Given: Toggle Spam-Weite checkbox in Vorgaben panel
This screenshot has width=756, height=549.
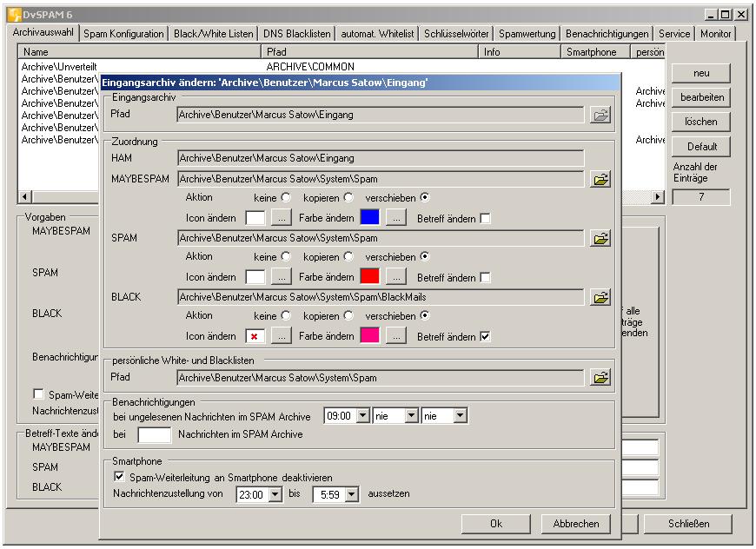Looking at the screenshot, I should (x=38, y=394).
